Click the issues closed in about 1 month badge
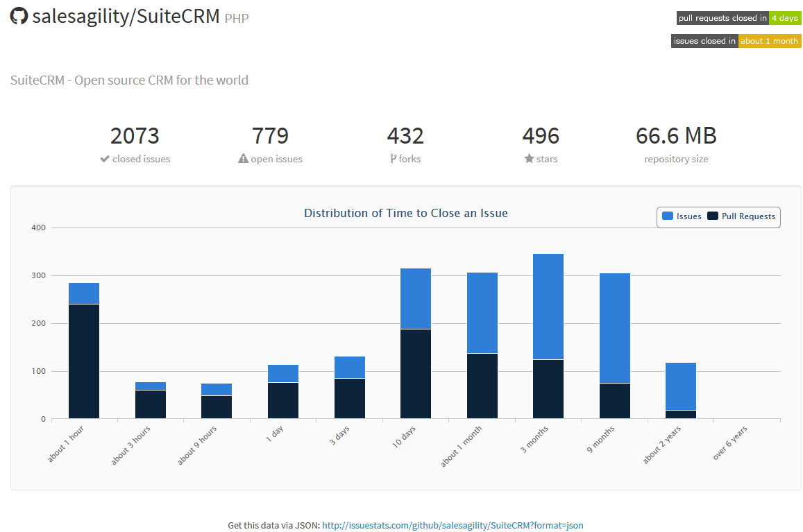The width and height of the screenshot is (803, 532). [736, 41]
